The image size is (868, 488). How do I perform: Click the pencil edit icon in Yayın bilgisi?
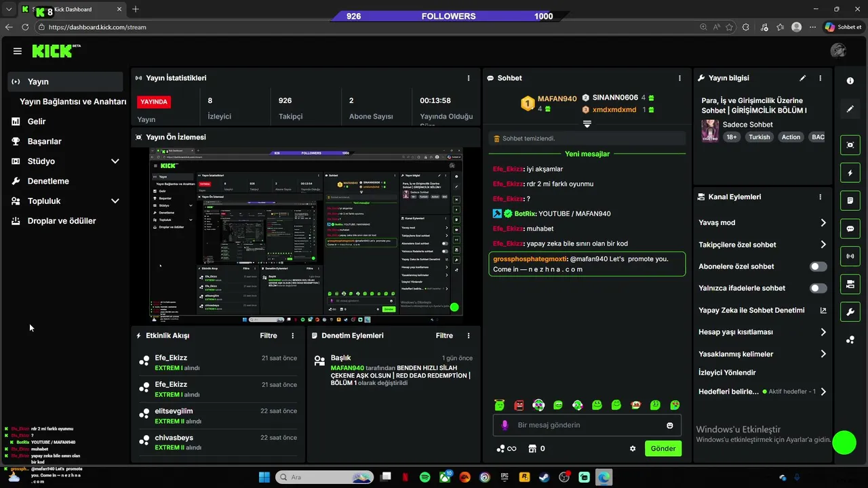point(803,78)
